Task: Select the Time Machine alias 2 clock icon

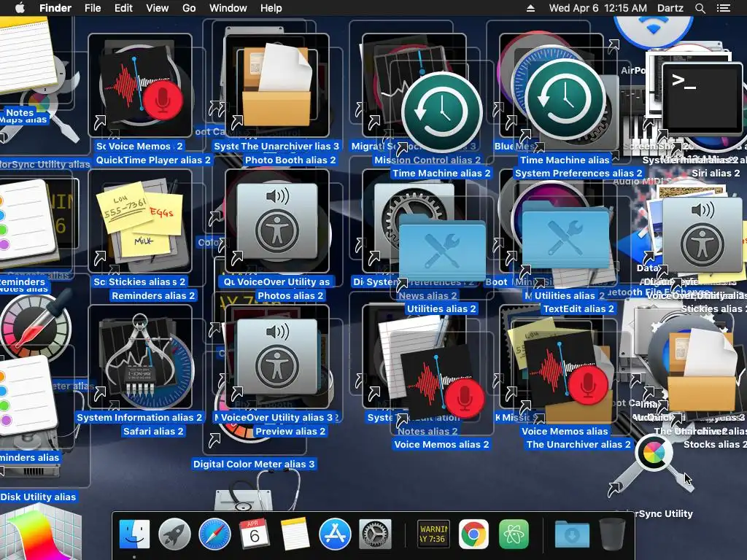Action: click(x=442, y=112)
